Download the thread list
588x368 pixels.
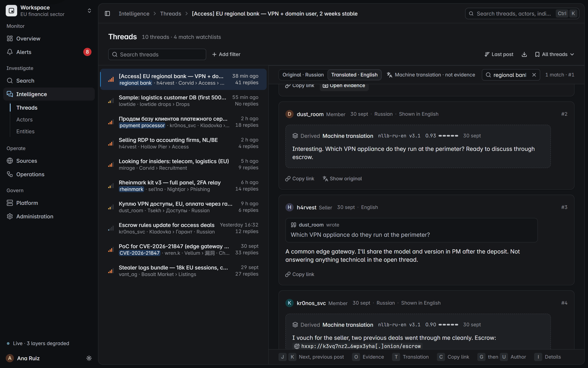point(524,54)
